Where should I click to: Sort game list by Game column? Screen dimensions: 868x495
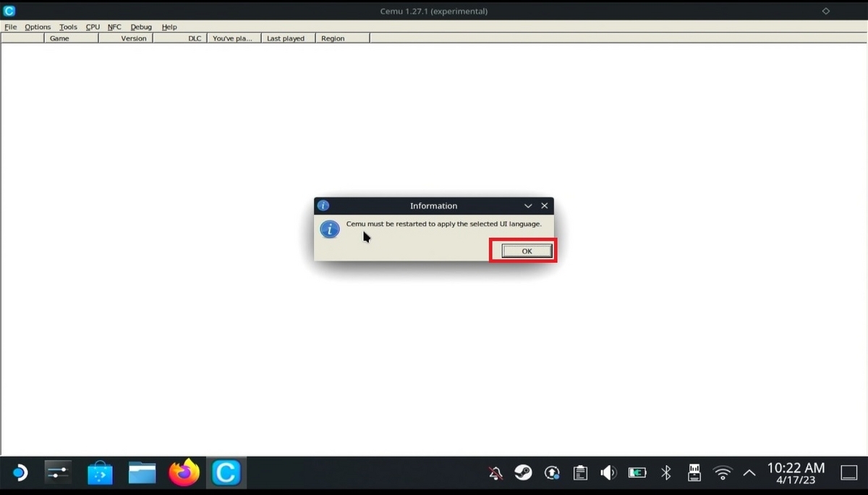[71, 38]
